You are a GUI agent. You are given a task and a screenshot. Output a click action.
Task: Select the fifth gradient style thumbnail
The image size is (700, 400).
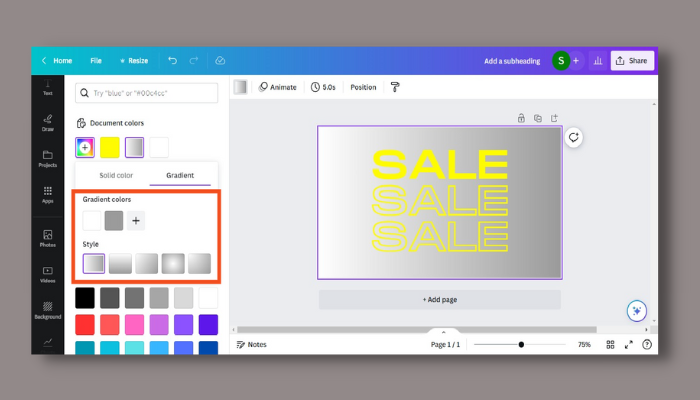199,263
